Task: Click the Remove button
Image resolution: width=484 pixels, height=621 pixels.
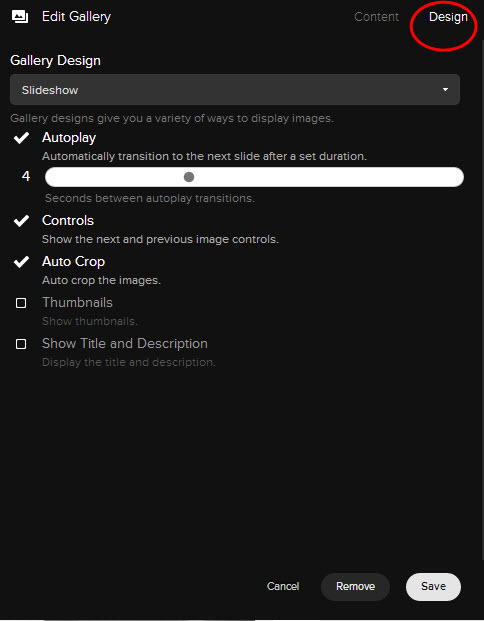Action: click(355, 587)
